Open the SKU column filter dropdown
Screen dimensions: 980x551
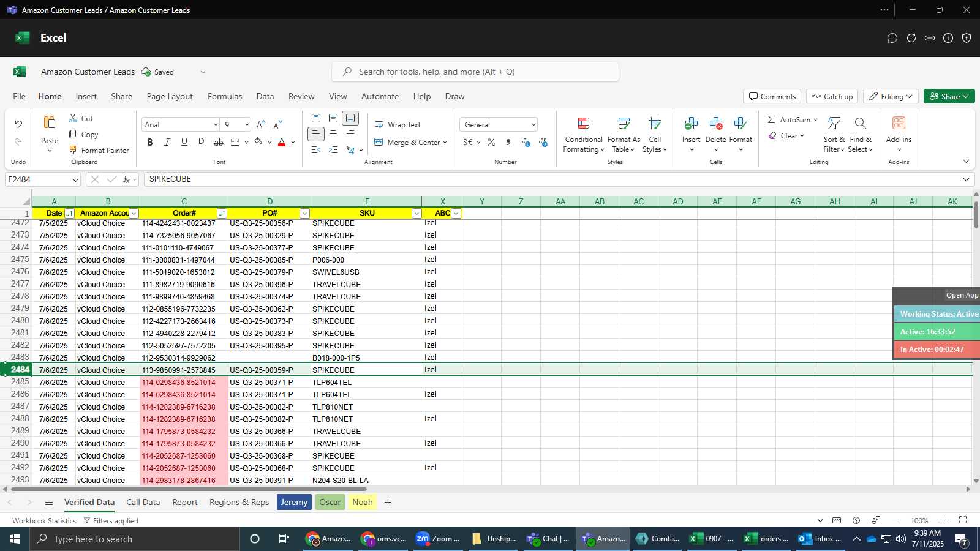click(417, 213)
